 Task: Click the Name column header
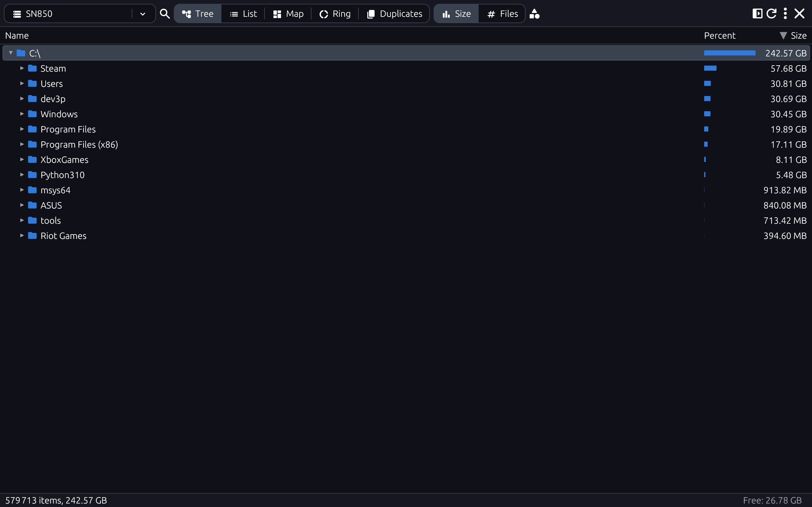17,35
